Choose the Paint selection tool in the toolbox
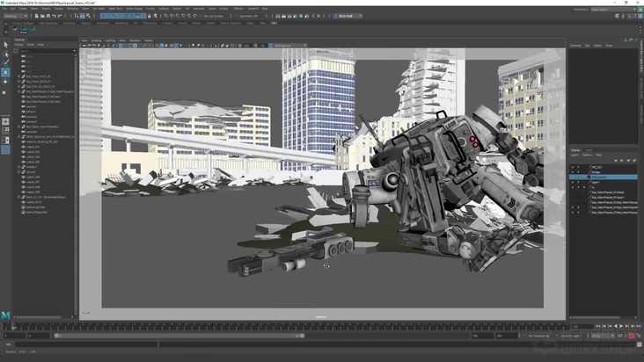The image size is (644, 362). (x=5, y=63)
